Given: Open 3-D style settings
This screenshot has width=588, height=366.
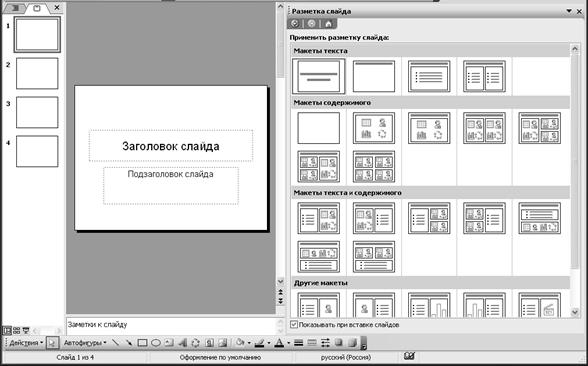Looking at the screenshot, I should (x=352, y=343).
